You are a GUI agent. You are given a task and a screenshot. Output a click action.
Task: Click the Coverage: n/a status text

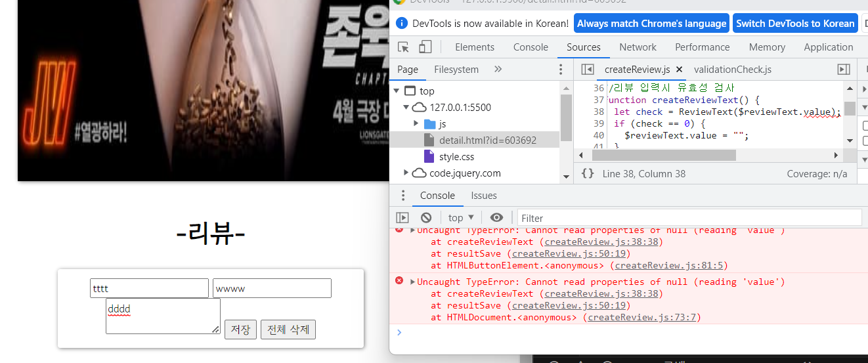[817, 174]
